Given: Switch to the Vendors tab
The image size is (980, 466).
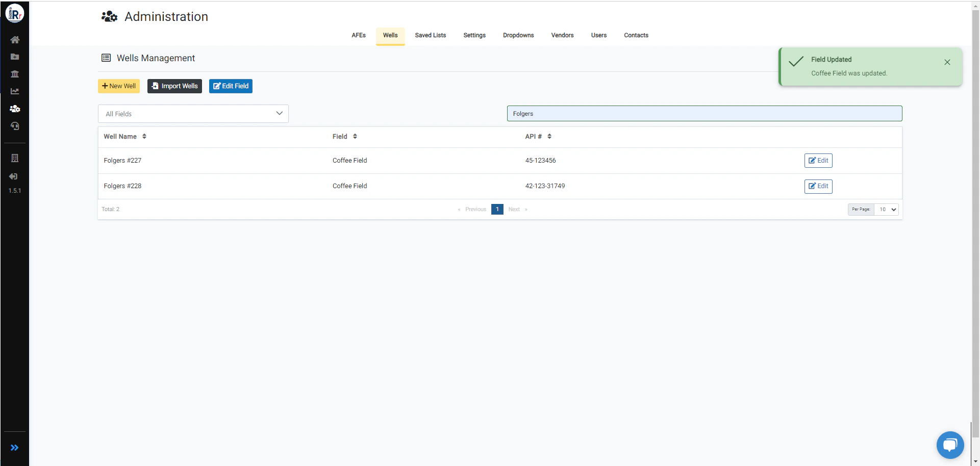Looking at the screenshot, I should [562, 35].
